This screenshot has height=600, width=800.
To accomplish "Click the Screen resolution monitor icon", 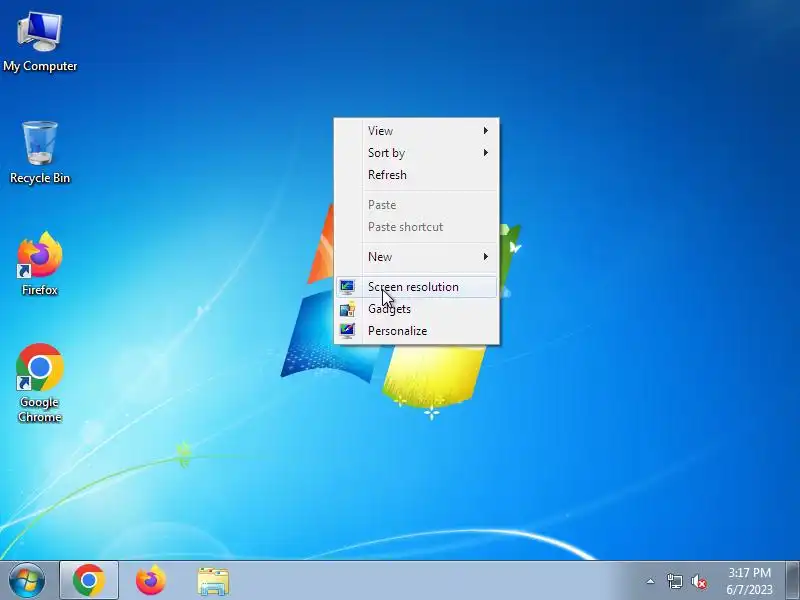I will tap(347, 287).
